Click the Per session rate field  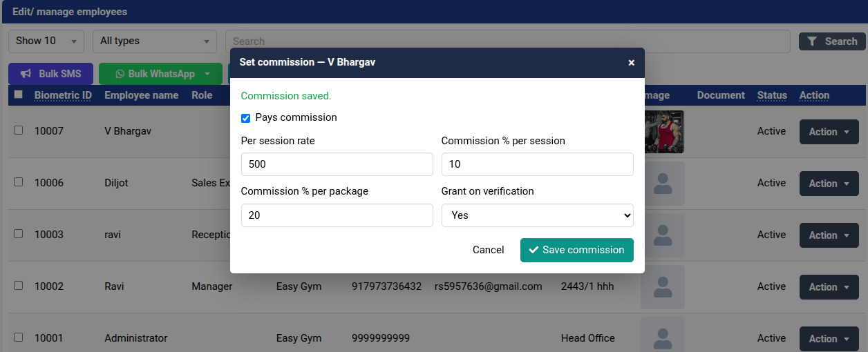[337, 164]
